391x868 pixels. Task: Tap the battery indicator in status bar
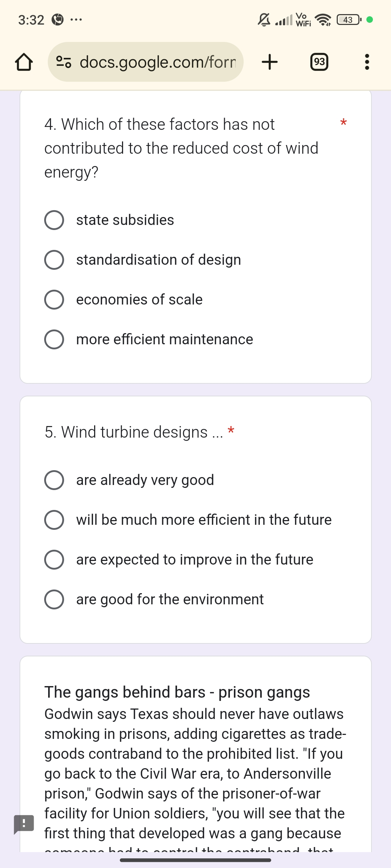pos(348,20)
